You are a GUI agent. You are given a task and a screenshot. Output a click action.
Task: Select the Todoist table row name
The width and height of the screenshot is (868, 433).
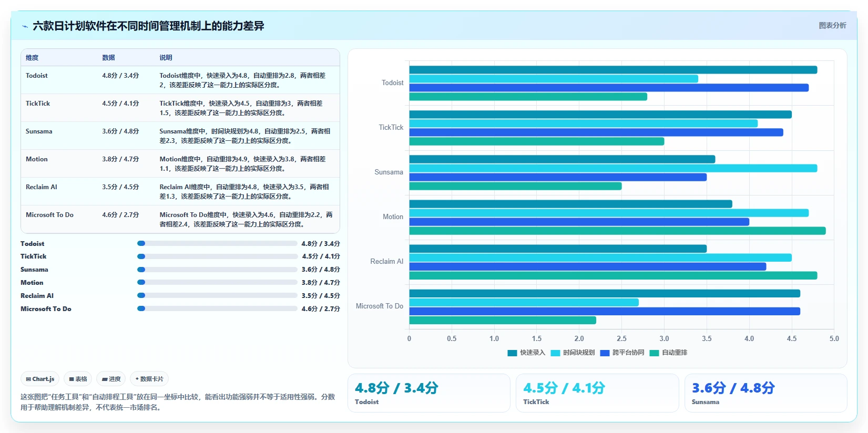(36, 76)
